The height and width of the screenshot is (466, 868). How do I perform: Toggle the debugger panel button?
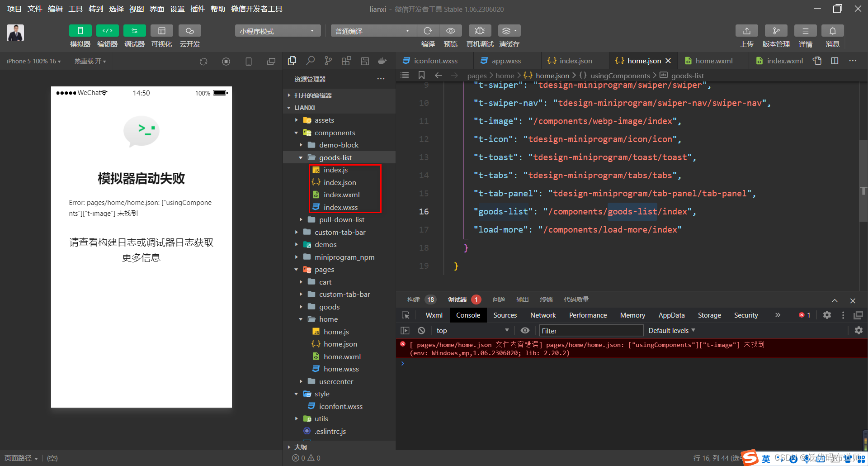[134, 31]
